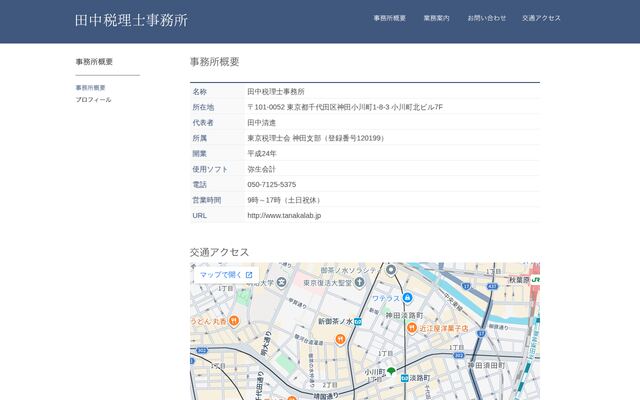Image resolution: width=640 pixels, height=400 pixels.
Task: Click the 営業時間 row label
Action: coord(207,200)
